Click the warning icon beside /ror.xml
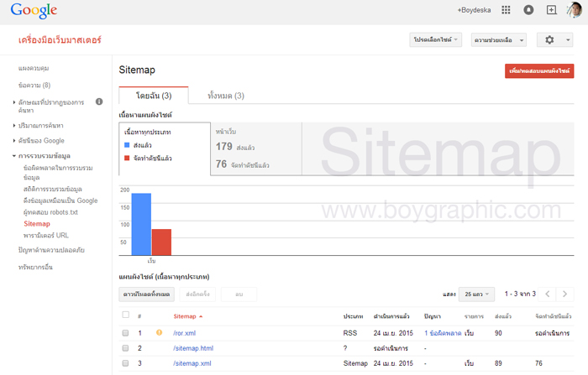Screen dimensions: 588x375 [x=159, y=333]
